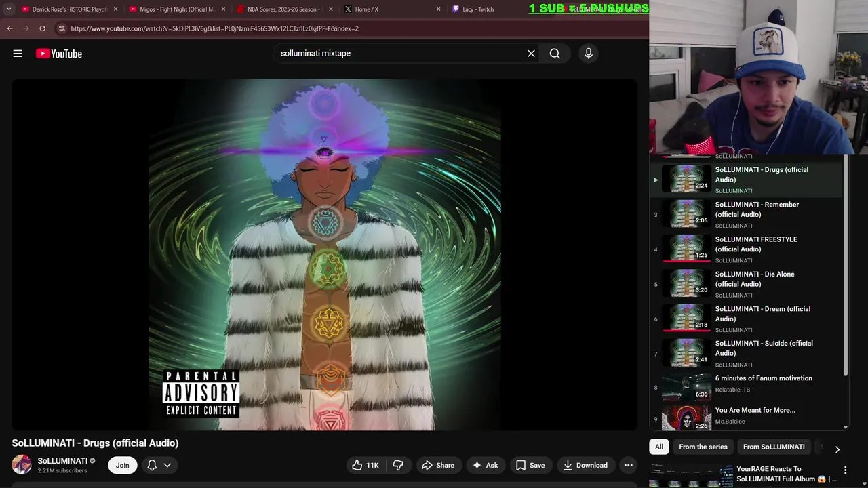Go to YouTube home via logo
This screenshot has height=488, width=868.
(59, 54)
